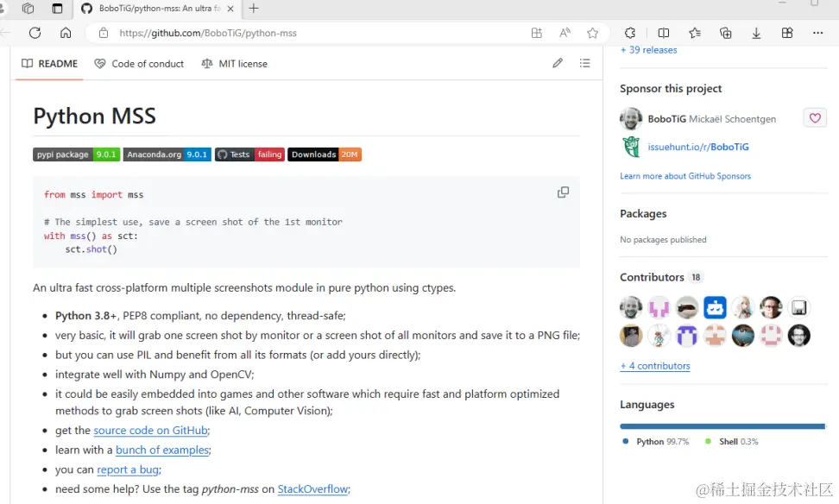Show the + 4 contributors link

coord(655,366)
